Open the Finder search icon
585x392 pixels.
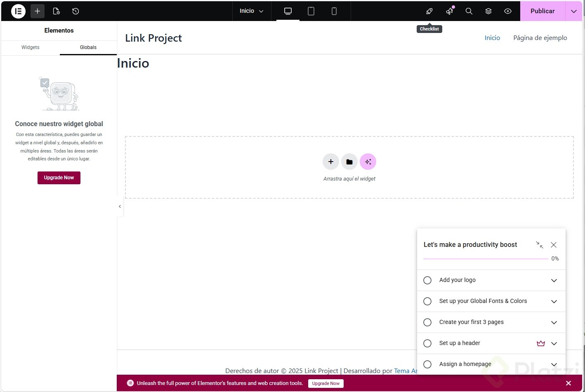[x=469, y=11]
